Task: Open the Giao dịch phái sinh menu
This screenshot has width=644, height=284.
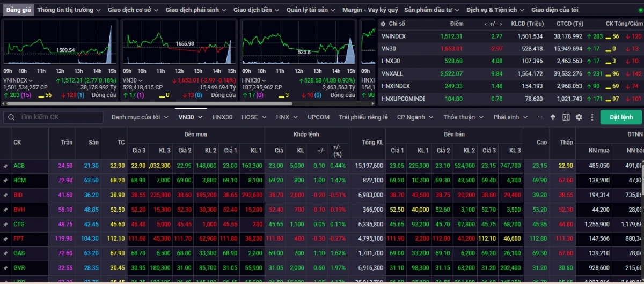Action: [196, 10]
